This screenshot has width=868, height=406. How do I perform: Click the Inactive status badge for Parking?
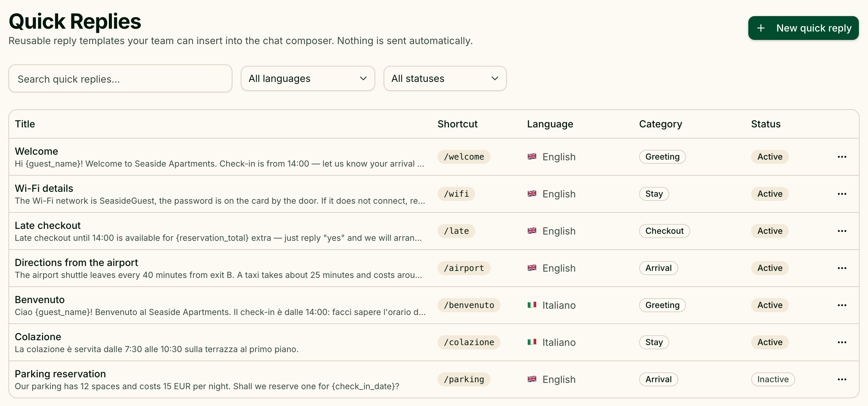pyautogui.click(x=773, y=379)
